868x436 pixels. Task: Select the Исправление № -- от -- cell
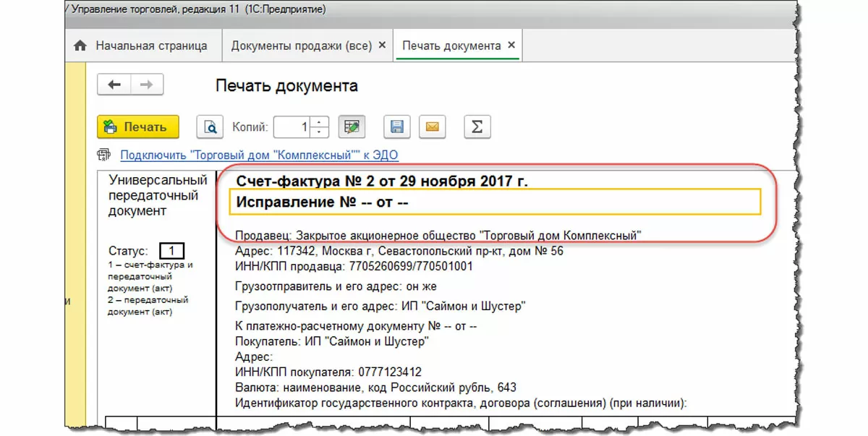pyautogui.click(x=495, y=202)
